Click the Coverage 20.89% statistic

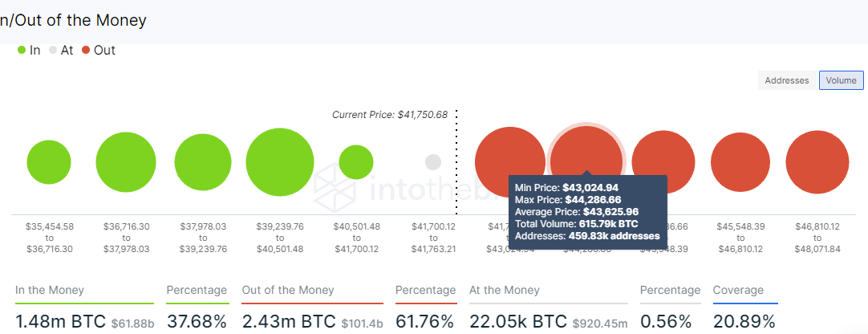[x=744, y=321]
